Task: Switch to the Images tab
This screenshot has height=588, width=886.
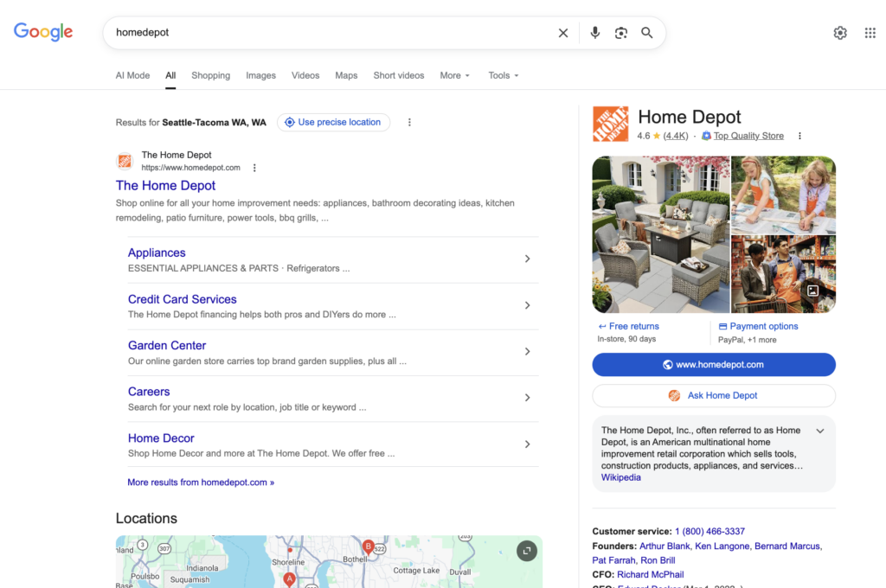Action: point(260,75)
